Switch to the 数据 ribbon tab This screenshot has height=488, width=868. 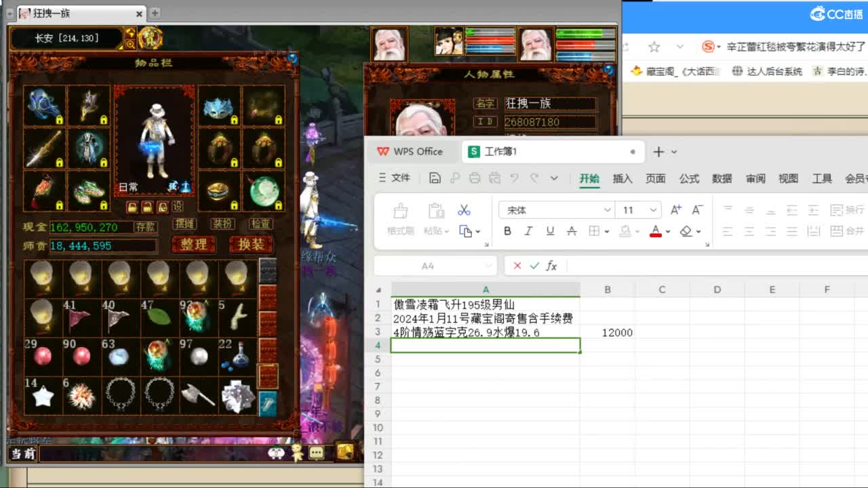click(x=722, y=179)
